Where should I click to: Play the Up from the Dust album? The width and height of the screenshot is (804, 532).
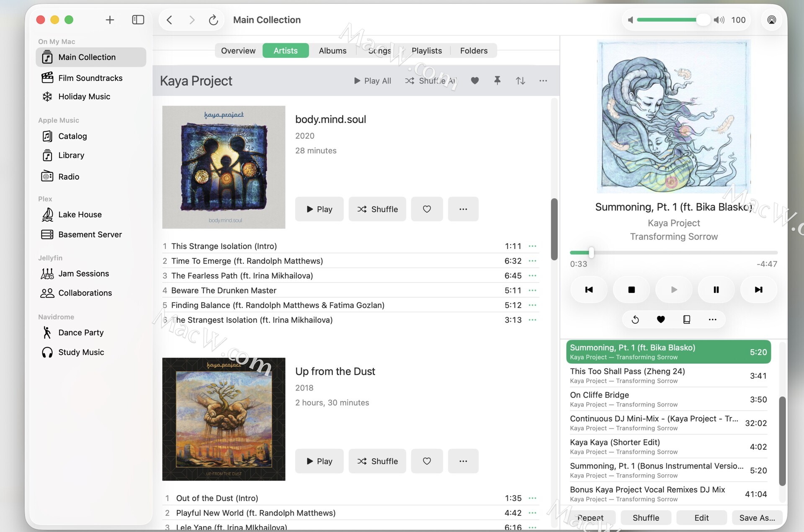pyautogui.click(x=319, y=461)
